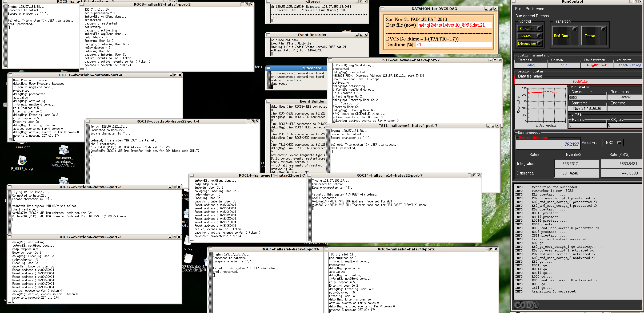Click the title bar of ROC18--dvcstlab6--hatsv40-port-4
This screenshot has height=313, width=644.
[x=90, y=75]
